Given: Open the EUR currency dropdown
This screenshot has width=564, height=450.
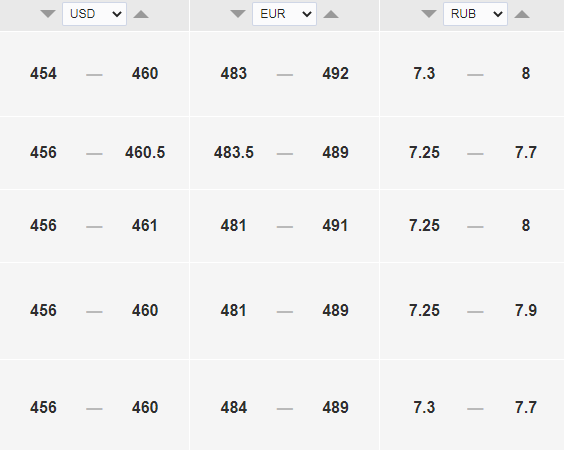Looking at the screenshot, I should click(285, 14).
